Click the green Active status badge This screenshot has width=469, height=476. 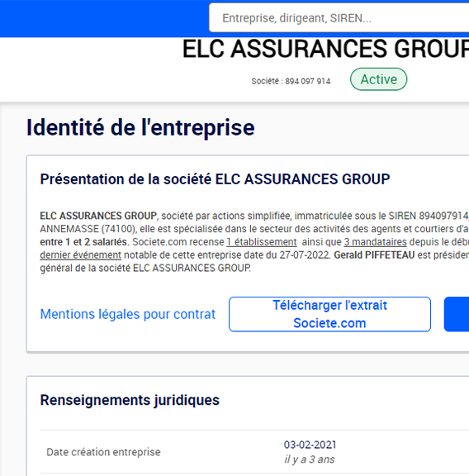point(379,79)
